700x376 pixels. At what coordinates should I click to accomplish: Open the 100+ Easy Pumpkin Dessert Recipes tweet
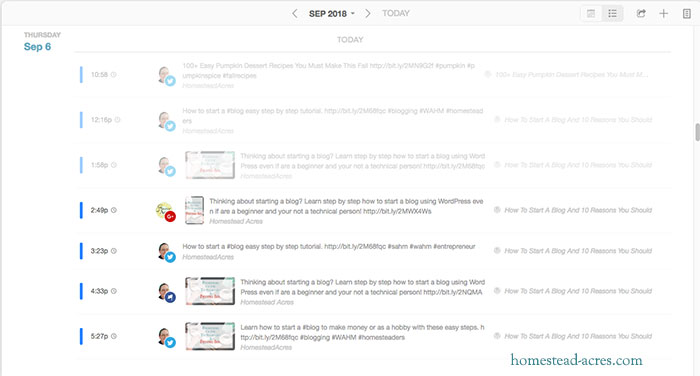pyautogui.click(x=329, y=71)
